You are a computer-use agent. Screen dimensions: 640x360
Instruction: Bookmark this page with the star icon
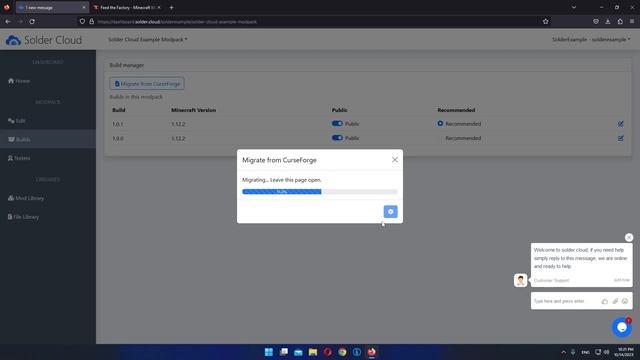pos(545,22)
